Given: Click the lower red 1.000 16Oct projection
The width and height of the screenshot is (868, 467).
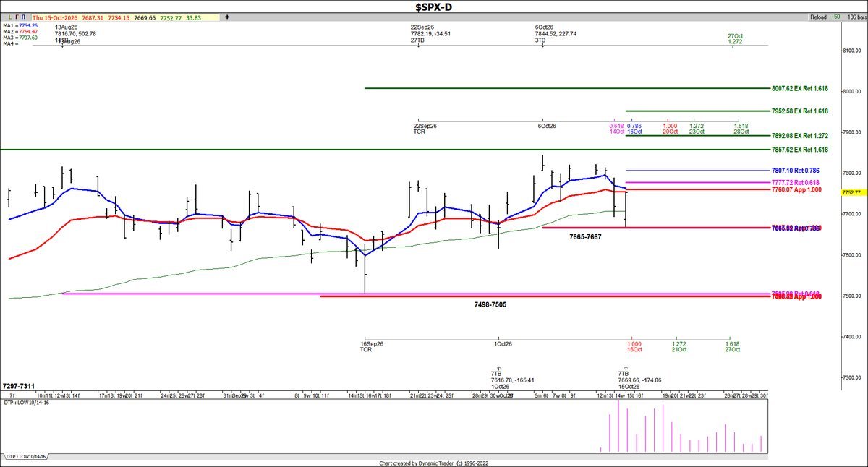Looking at the screenshot, I should tap(634, 346).
